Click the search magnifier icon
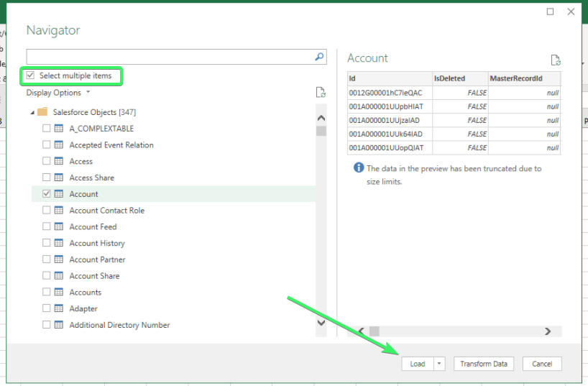Screen dimensions: 588x386 point(319,57)
